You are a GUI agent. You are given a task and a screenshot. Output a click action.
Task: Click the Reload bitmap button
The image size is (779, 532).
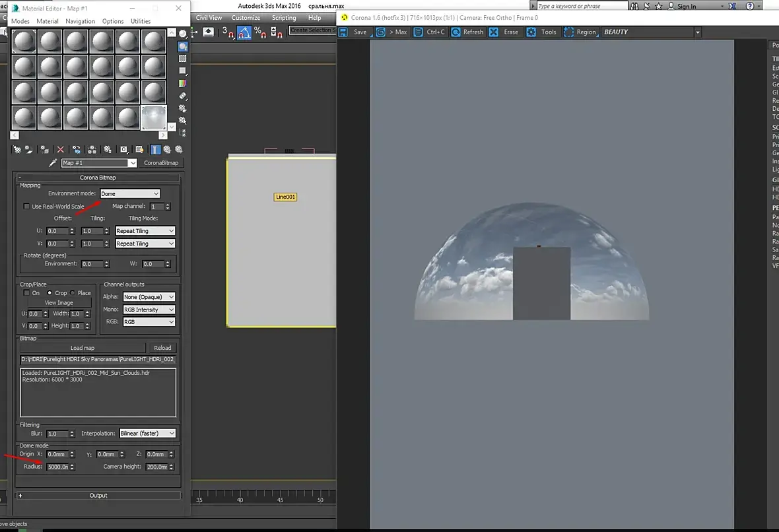[162, 348]
